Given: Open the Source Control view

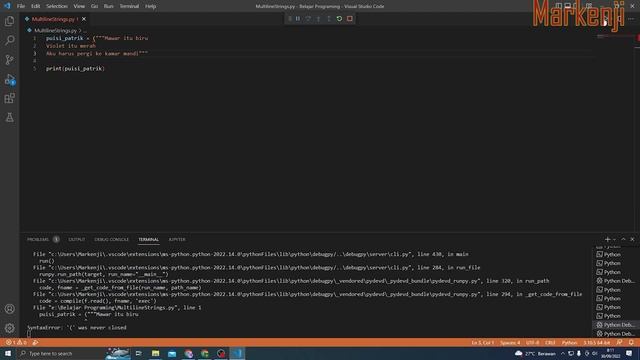Looking at the screenshot, I should (9, 60).
